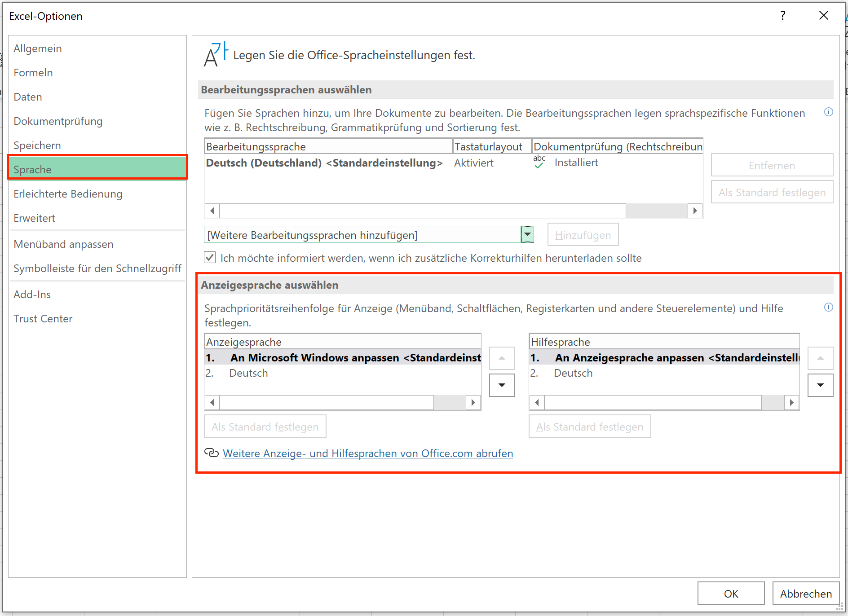Open the dialog help question mark
848x616 pixels.
pos(783,15)
